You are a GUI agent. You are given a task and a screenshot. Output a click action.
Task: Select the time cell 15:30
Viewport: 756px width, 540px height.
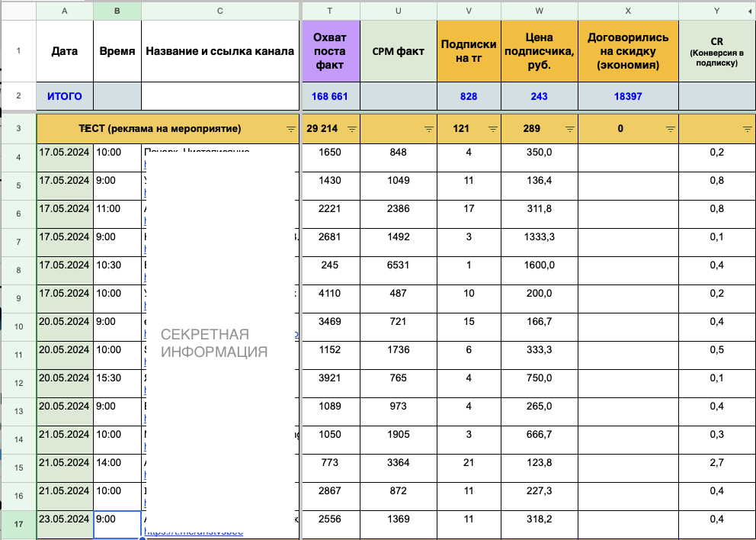[117, 384]
